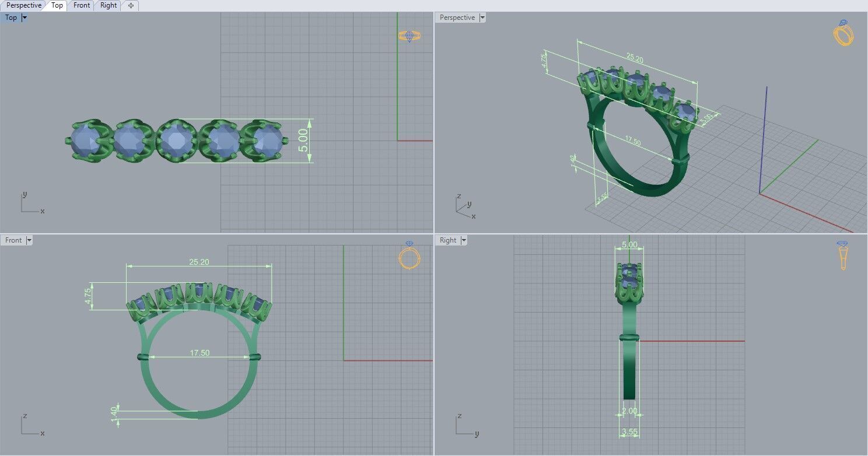
Task: Click the ring orientation icon in Right viewport
Action: pyautogui.click(x=842, y=255)
